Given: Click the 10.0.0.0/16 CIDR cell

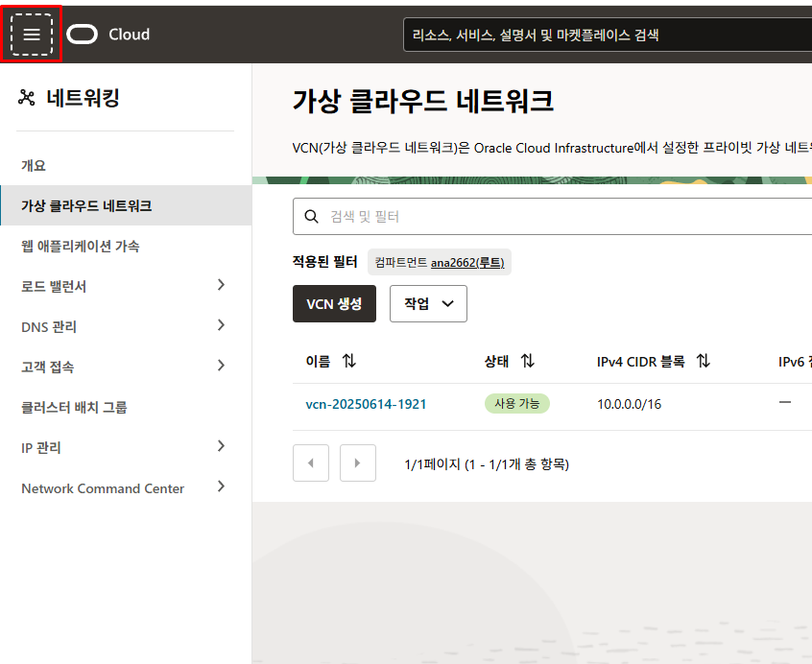Looking at the screenshot, I should [x=630, y=404].
